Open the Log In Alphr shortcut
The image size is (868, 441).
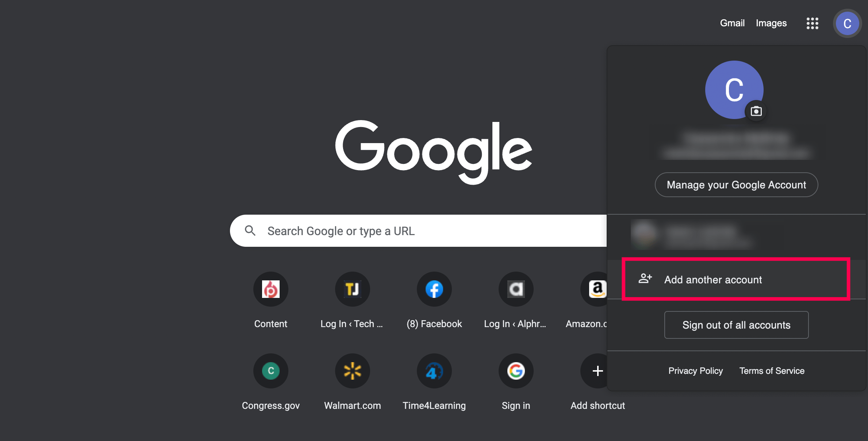516,289
